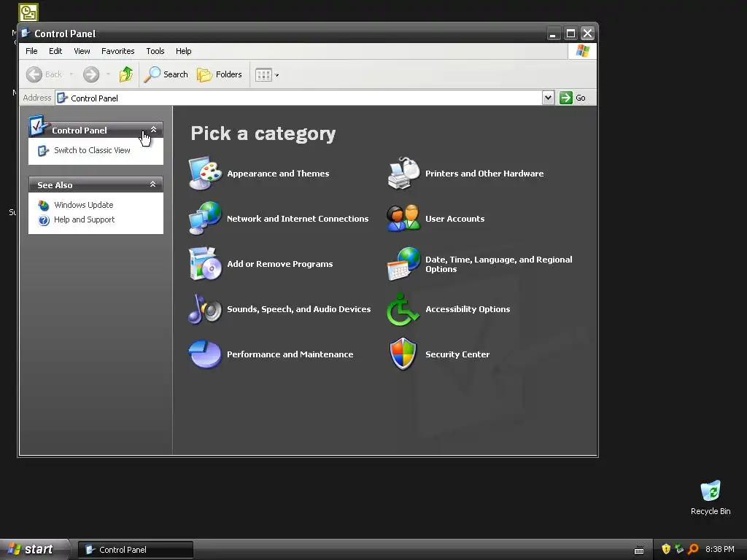Click the Go button next to address bar

coord(573,98)
